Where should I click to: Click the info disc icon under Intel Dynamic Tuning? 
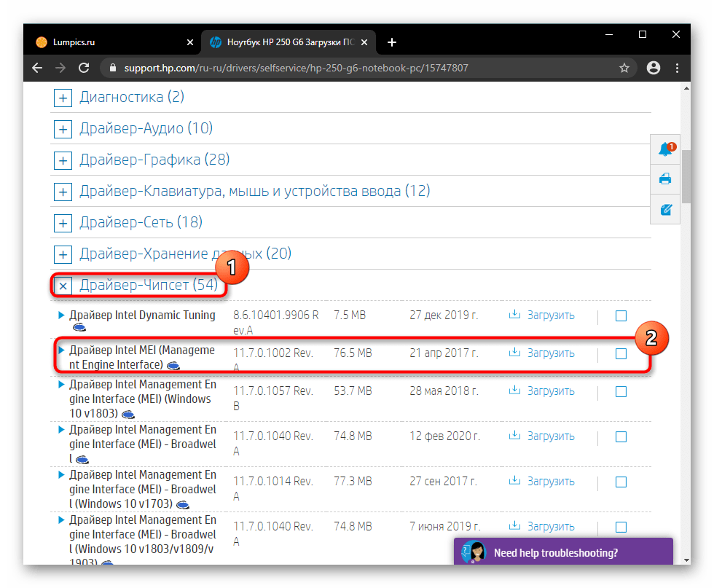79,327
